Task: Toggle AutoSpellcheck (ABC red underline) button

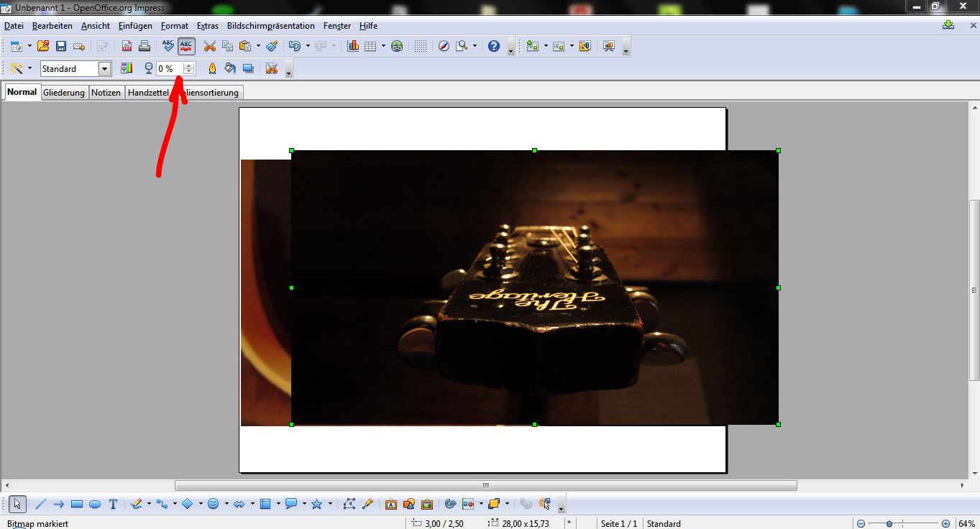Action: 186,46
